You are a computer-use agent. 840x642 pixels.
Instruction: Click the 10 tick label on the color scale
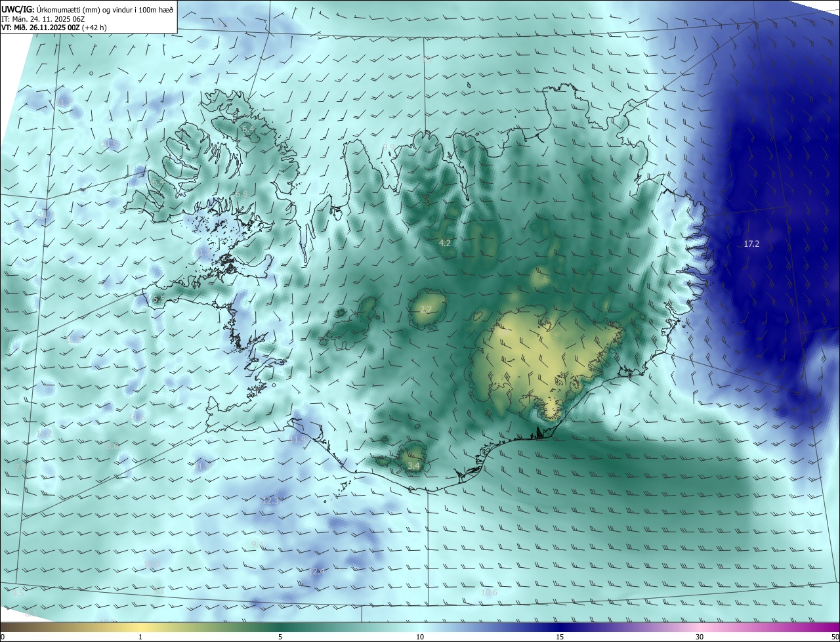point(420,637)
